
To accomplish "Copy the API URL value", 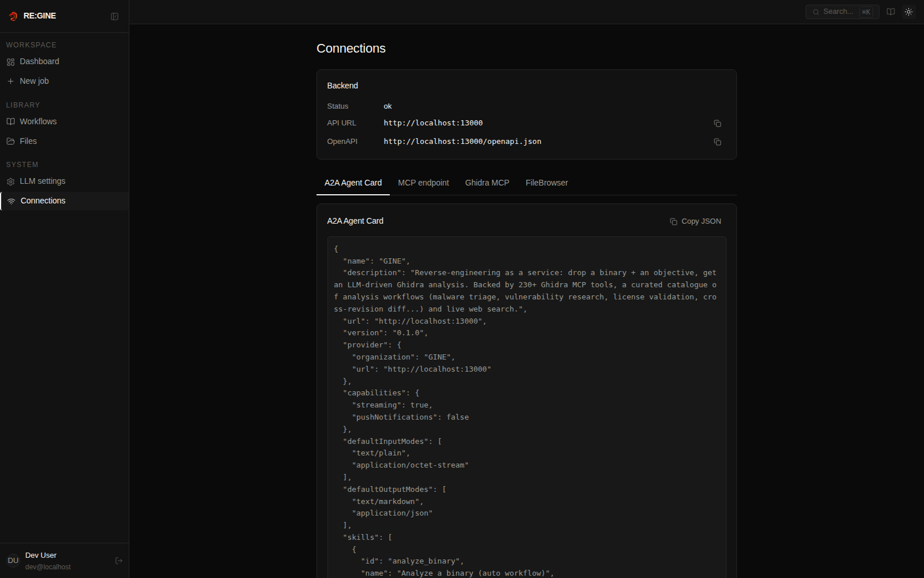I will point(717,123).
